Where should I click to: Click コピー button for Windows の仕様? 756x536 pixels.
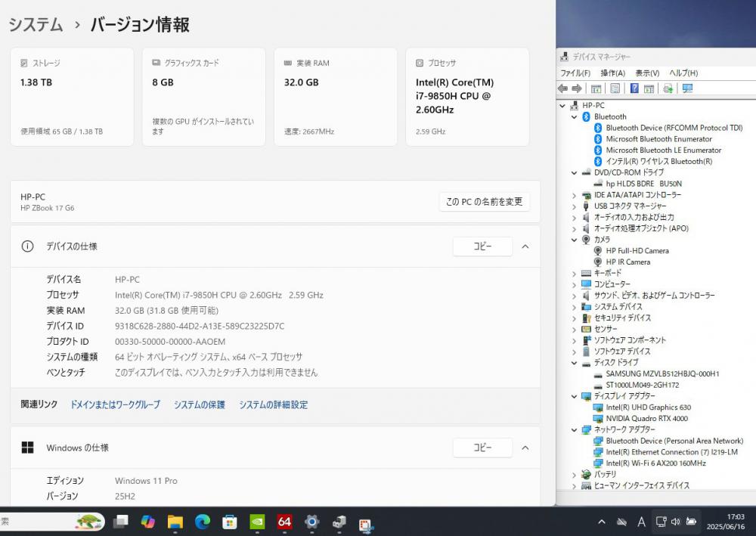(x=482, y=448)
